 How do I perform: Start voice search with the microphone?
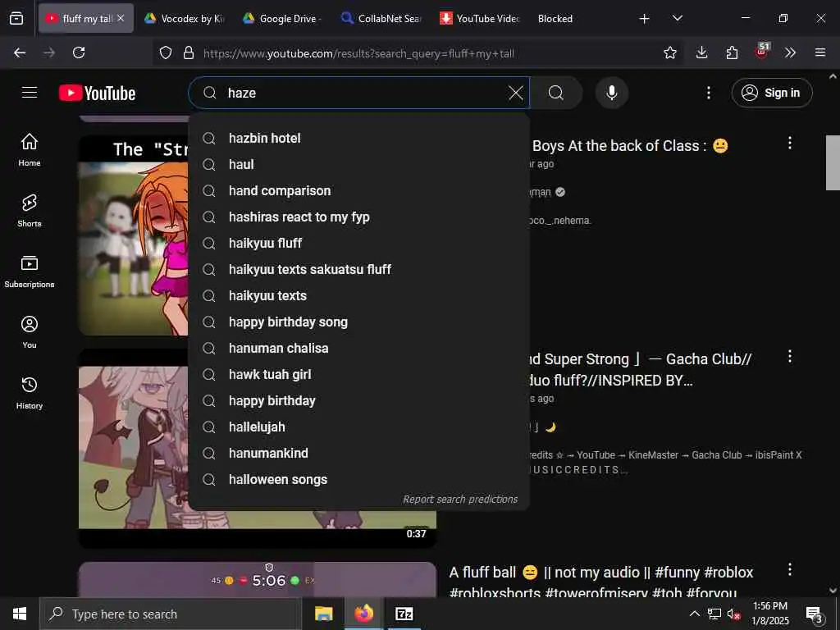pos(611,93)
